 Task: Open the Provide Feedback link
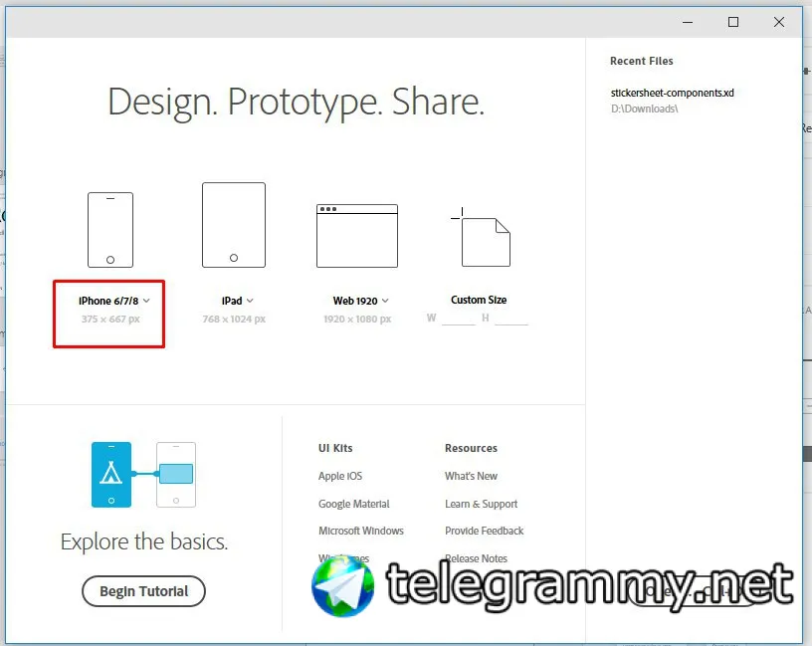click(x=485, y=531)
